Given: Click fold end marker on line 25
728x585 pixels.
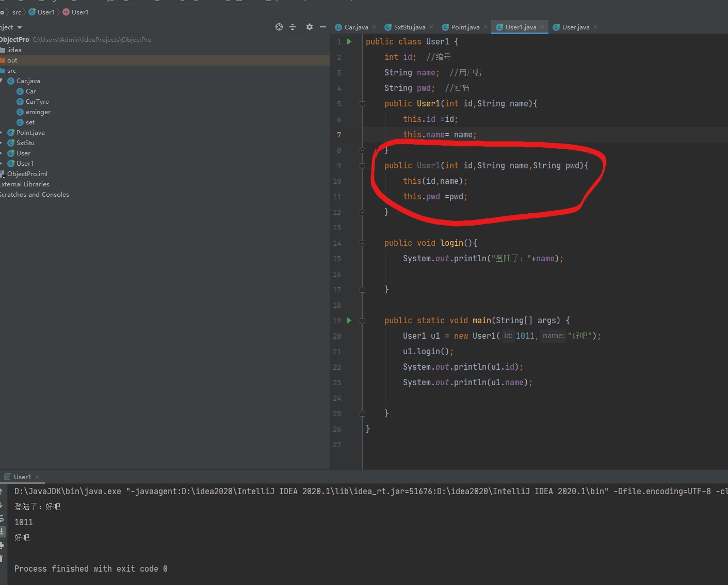Looking at the screenshot, I should (362, 414).
